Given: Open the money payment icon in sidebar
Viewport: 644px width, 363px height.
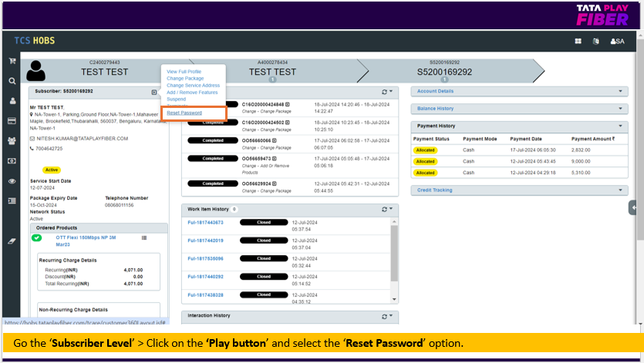Looking at the screenshot, I should tap(12, 161).
